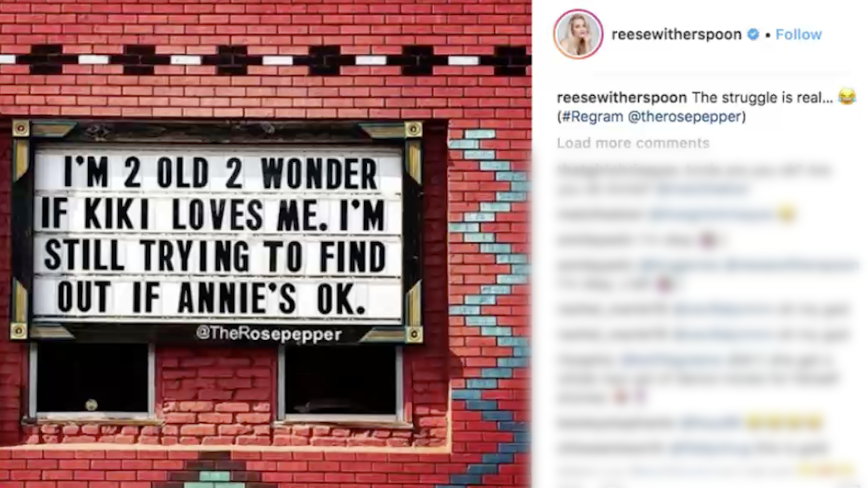Click left dark window below the sign
This screenshot has width=868, height=488.
pos(92,380)
